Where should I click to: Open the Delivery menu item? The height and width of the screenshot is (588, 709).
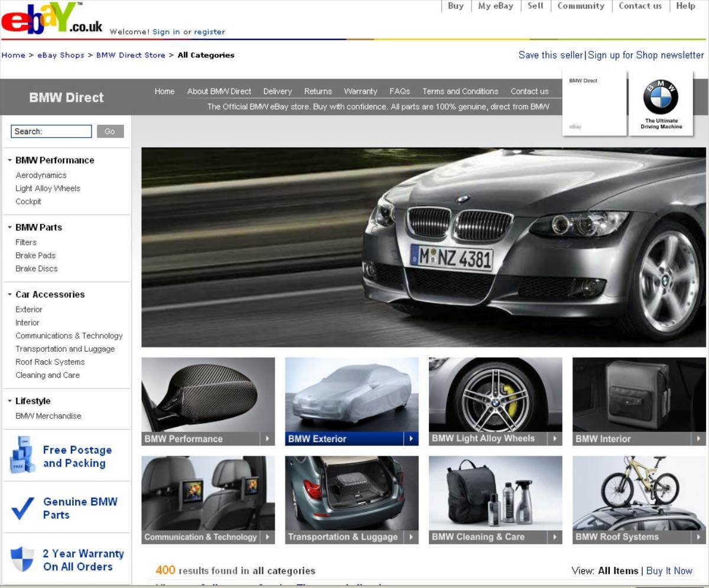coord(277,91)
